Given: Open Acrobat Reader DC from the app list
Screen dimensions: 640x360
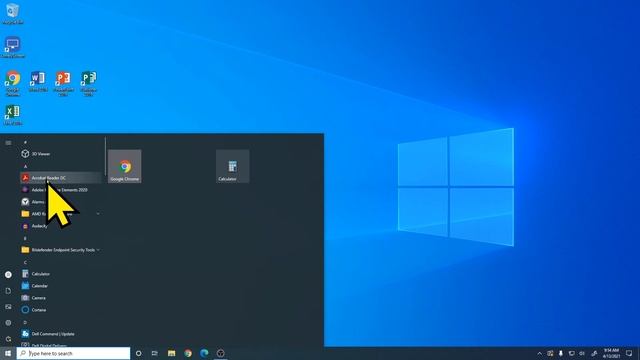Looking at the screenshot, I should pyautogui.click(x=61, y=178).
